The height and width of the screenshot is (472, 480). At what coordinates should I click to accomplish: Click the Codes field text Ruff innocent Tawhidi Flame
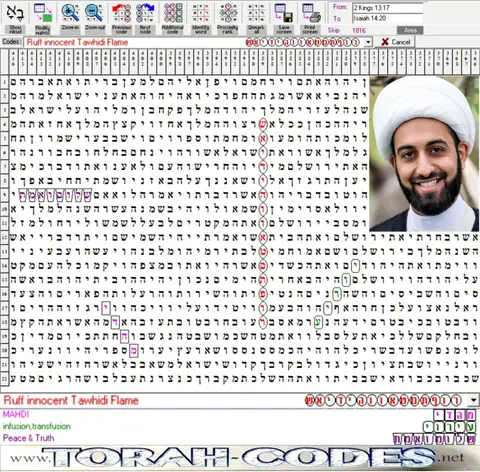click(x=77, y=42)
